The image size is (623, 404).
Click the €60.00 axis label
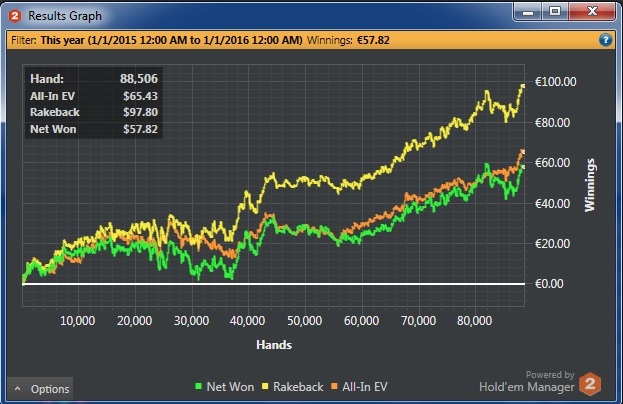(552, 162)
